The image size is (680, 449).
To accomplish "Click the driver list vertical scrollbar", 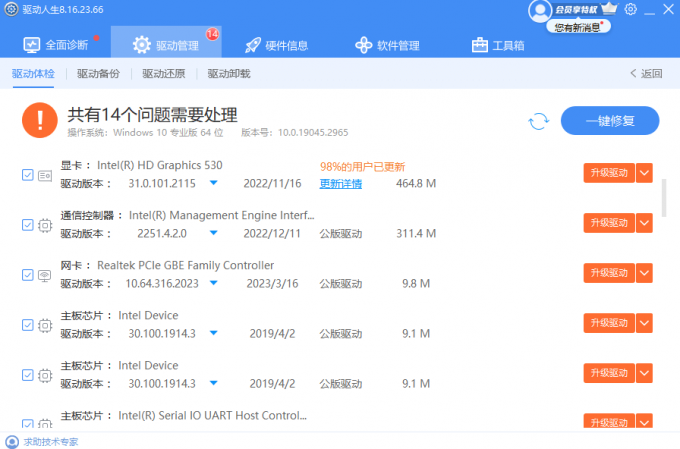I will [x=664, y=197].
